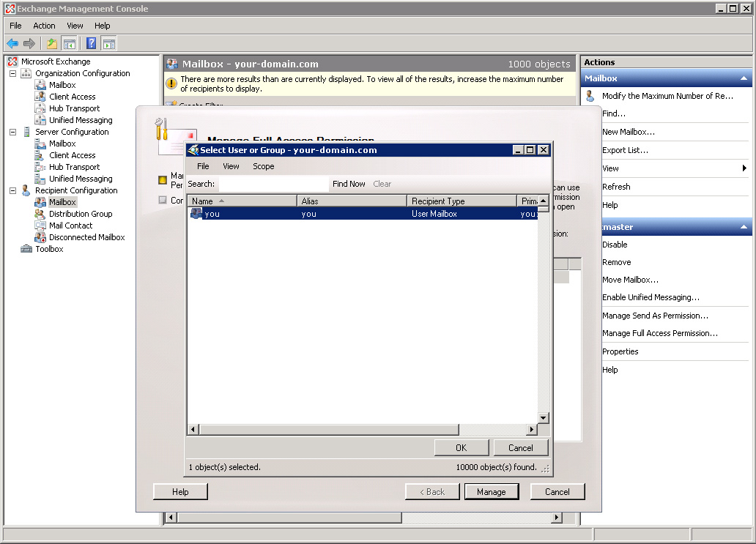756x544 pixels.
Task: Click New Mailbox action in Actions pane
Action: point(629,132)
